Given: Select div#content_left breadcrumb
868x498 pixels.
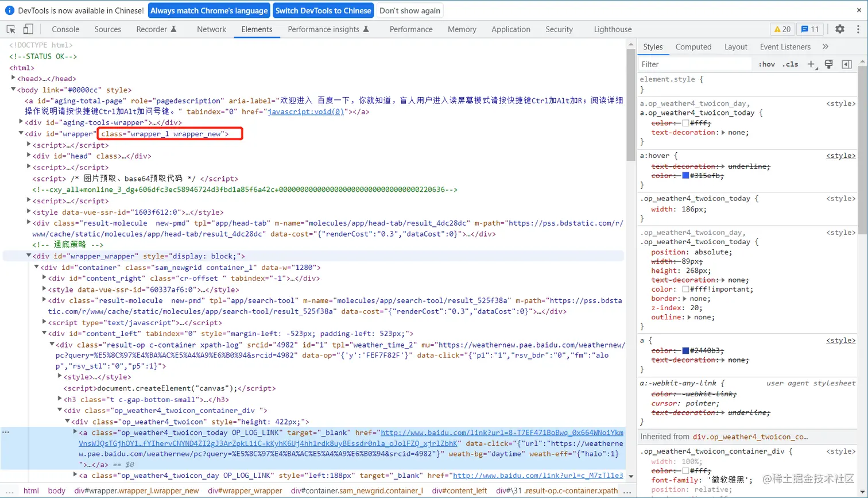Looking at the screenshot, I should tap(460, 491).
